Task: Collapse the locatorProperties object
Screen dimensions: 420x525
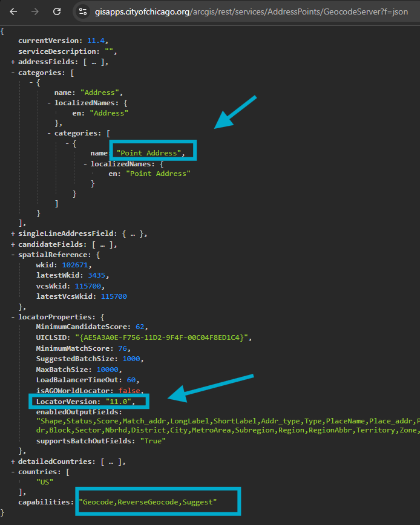Action: click(x=13, y=317)
